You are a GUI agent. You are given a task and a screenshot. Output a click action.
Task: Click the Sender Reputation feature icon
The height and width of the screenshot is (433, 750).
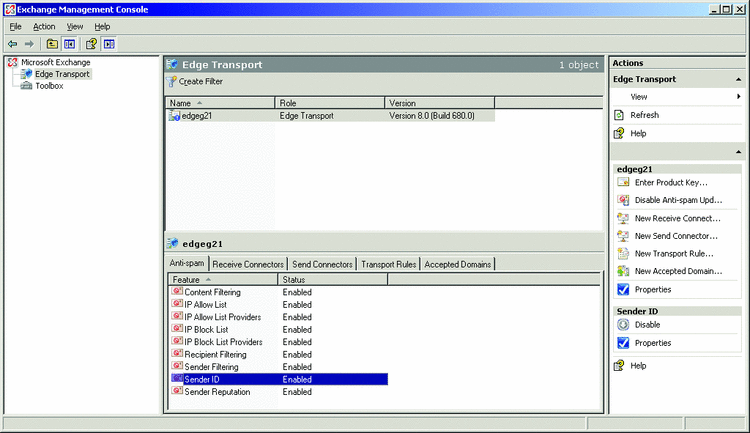(x=177, y=391)
